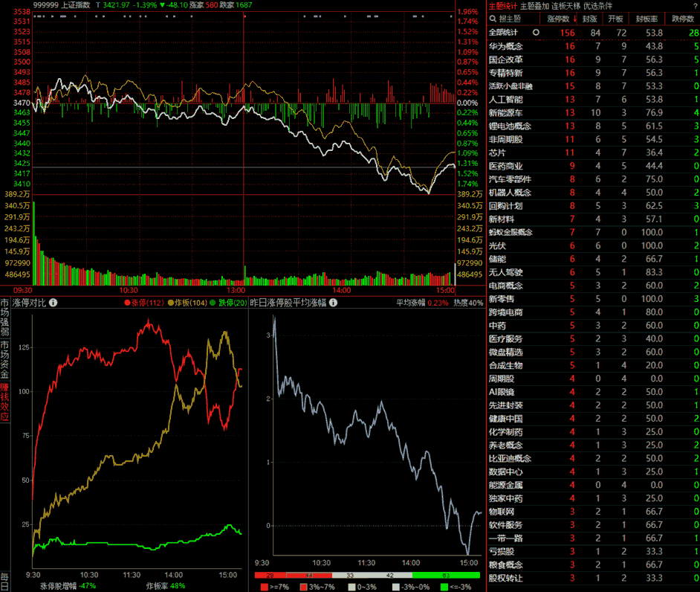Click the yellow 炸板 legend dot
The image size is (700, 592).
pyautogui.click(x=170, y=303)
